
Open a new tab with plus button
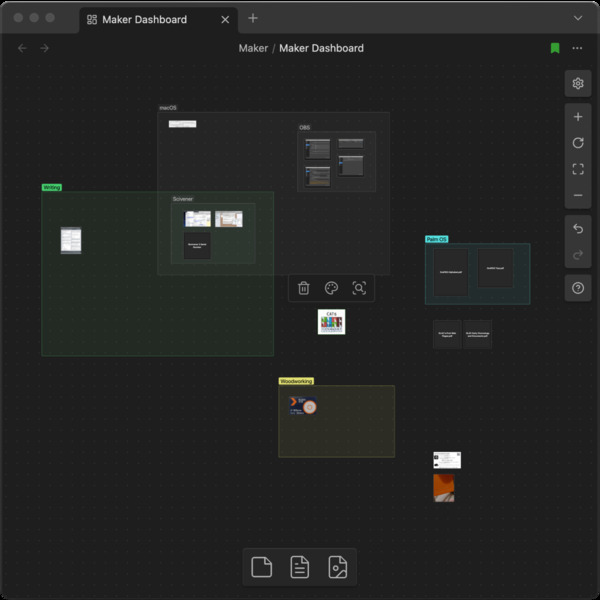pos(253,18)
